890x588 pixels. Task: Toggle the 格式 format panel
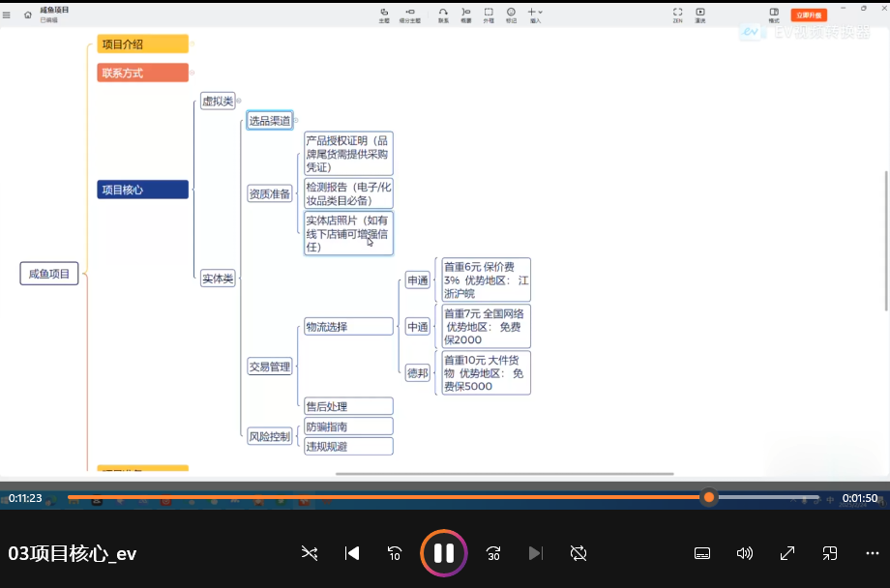[x=774, y=15]
